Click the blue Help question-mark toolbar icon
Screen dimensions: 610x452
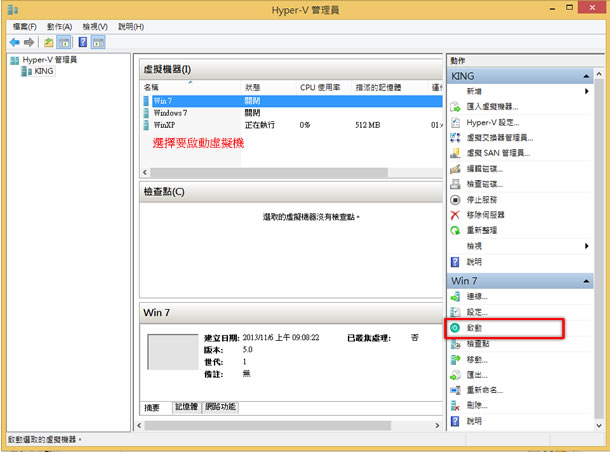click(83, 42)
